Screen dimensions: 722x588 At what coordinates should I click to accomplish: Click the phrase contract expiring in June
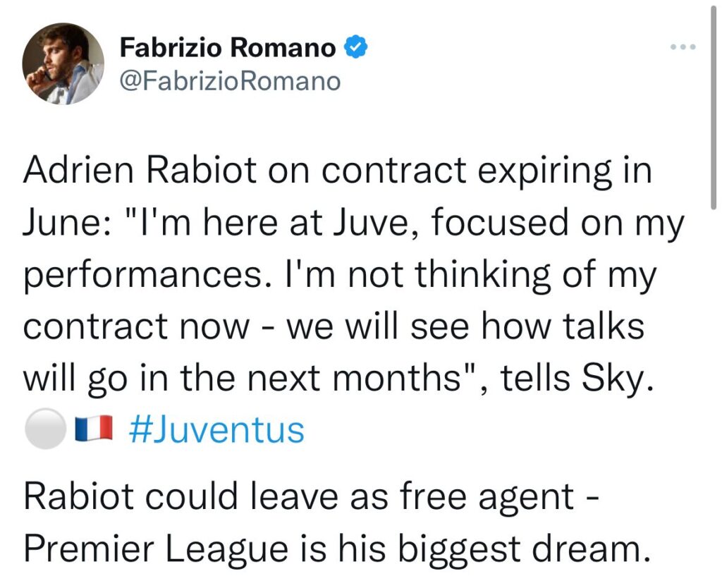tap(487, 169)
